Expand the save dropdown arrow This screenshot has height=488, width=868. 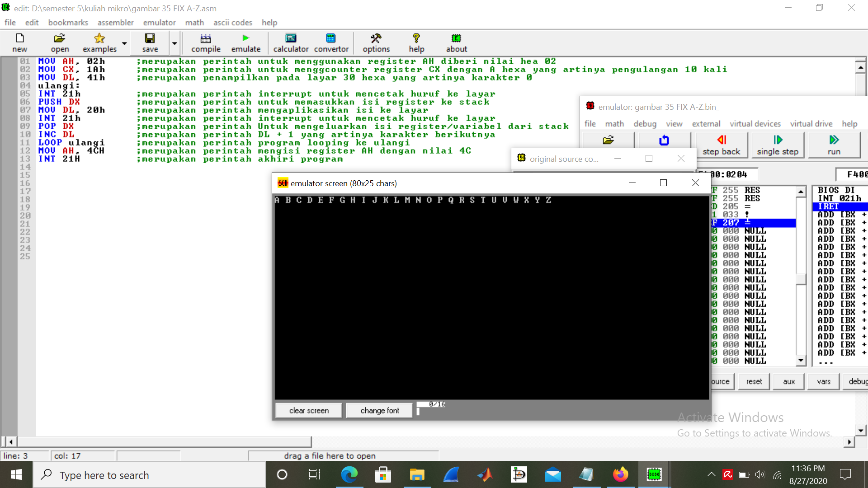click(x=175, y=44)
